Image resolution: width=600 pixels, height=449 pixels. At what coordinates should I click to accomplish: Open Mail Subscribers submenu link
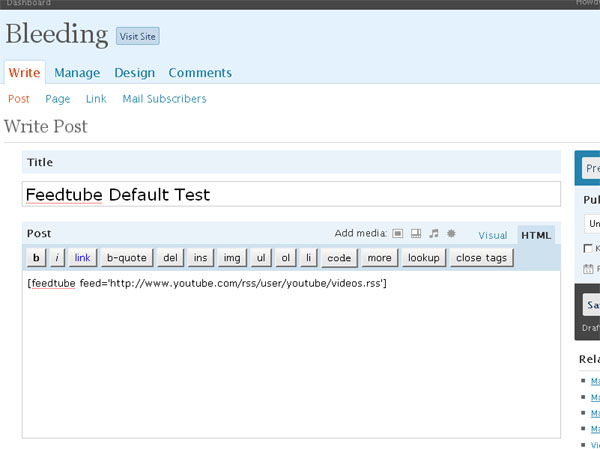pyautogui.click(x=165, y=99)
